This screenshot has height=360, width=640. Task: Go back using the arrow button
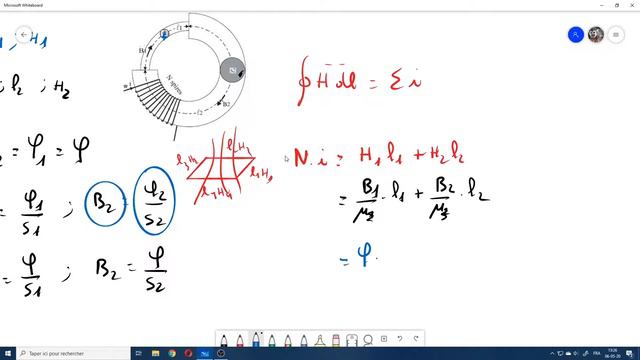[24, 35]
